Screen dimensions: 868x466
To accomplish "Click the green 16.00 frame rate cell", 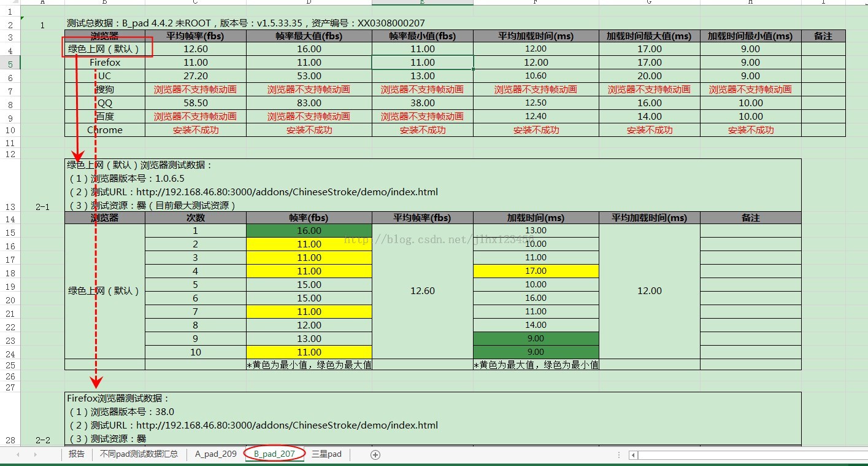I will pos(309,231).
